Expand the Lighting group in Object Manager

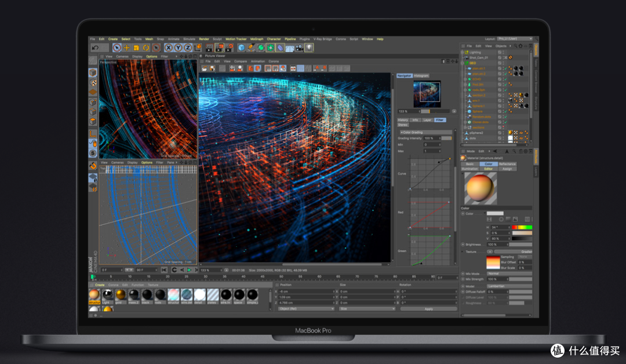463,52
